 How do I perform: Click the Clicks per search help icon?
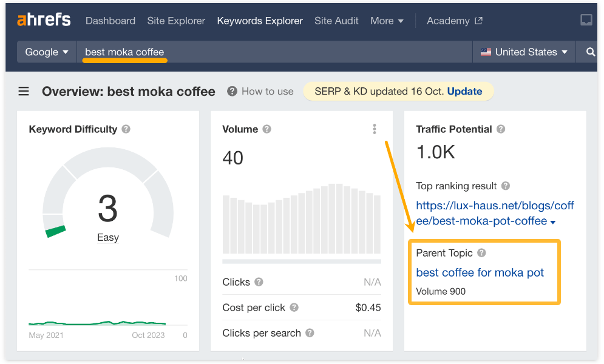310,333
